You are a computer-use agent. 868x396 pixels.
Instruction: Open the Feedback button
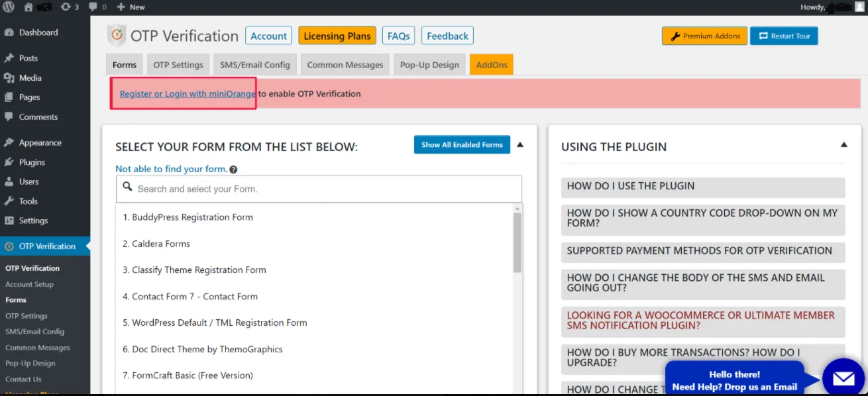pos(448,36)
